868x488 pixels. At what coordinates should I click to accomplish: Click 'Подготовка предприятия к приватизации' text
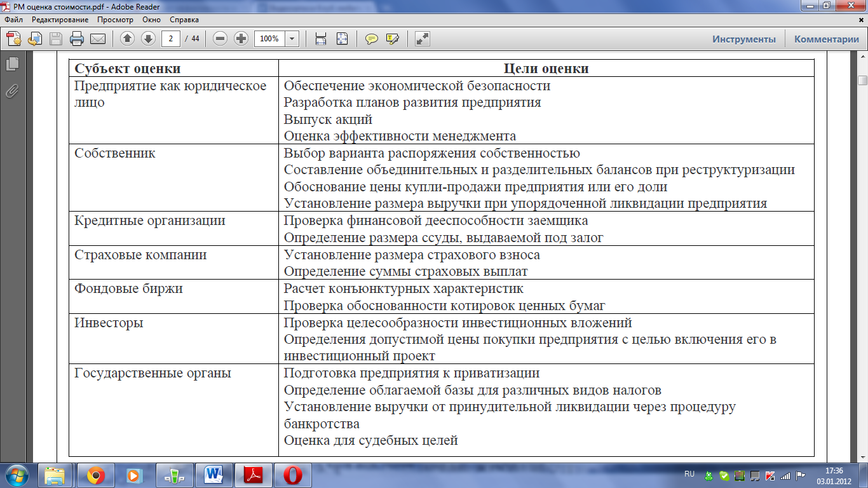(411, 373)
